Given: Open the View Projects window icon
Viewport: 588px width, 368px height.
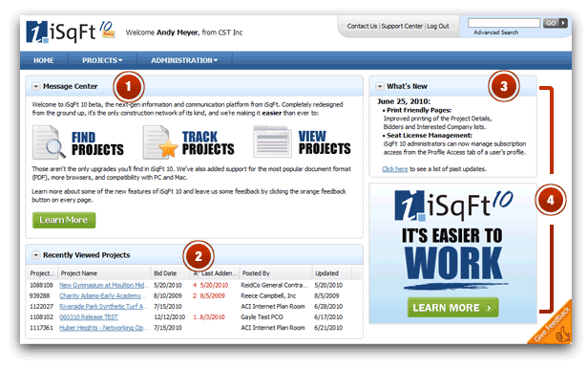Looking at the screenshot, I should [272, 141].
